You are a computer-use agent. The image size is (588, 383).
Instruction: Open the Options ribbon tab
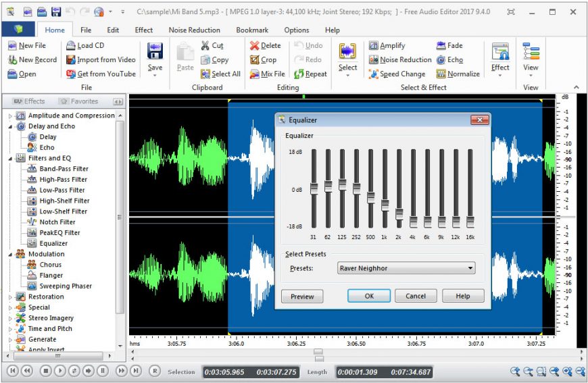tap(296, 30)
